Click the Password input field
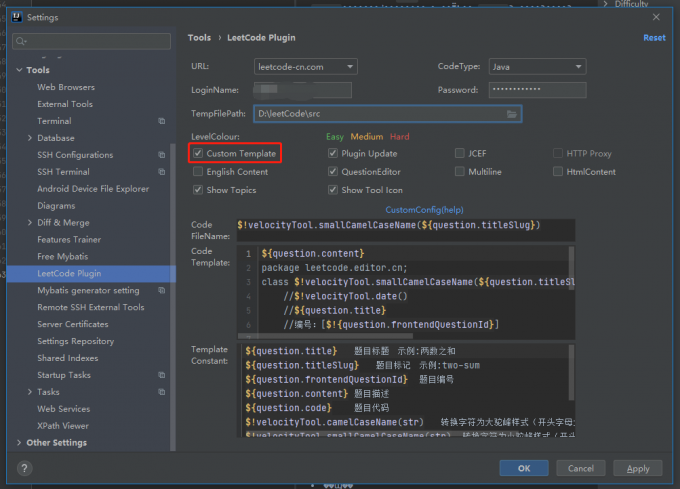 click(537, 90)
